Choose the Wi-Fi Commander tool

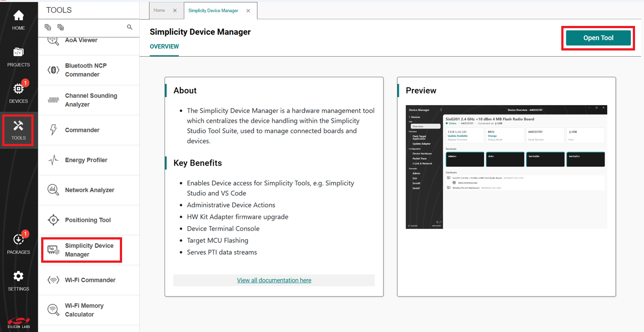pos(90,280)
